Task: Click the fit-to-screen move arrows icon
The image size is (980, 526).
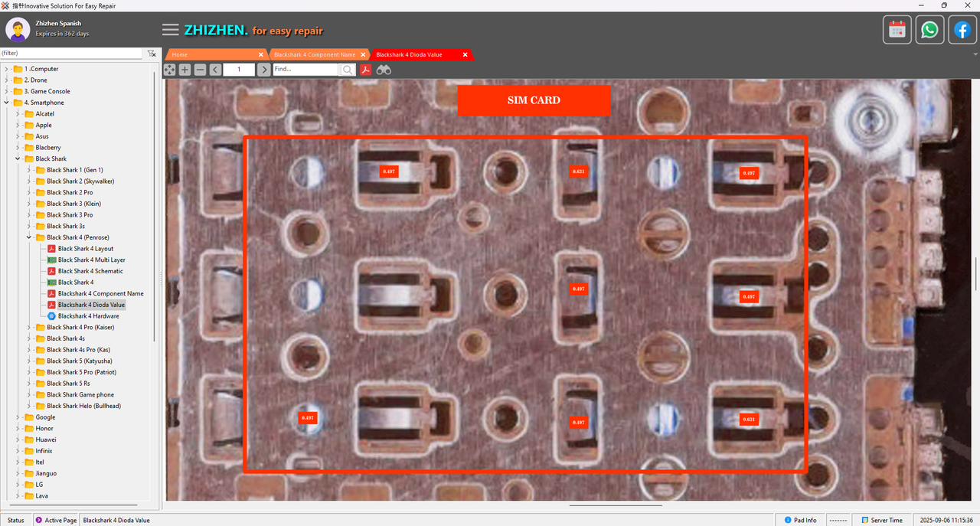Action: (170, 70)
